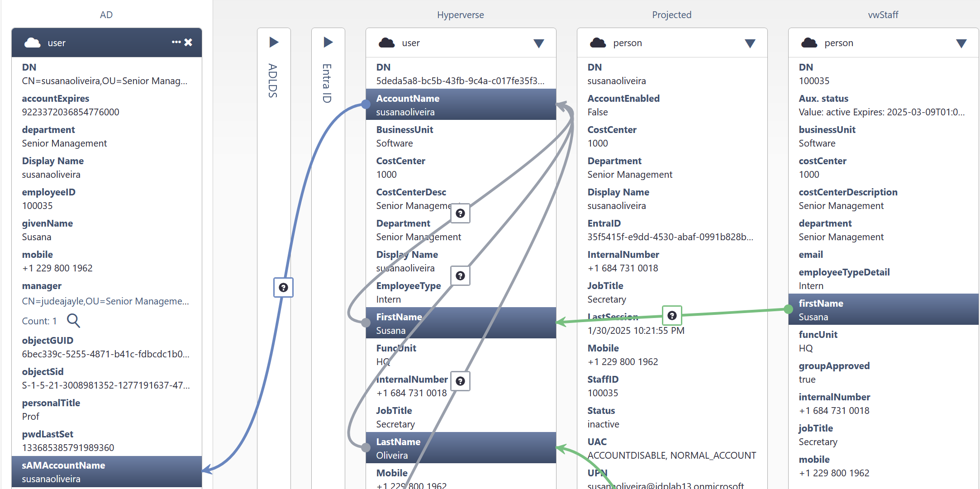The image size is (980, 489).
Task: Click the question mark near EmployeeType
Action: [x=460, y=275]
